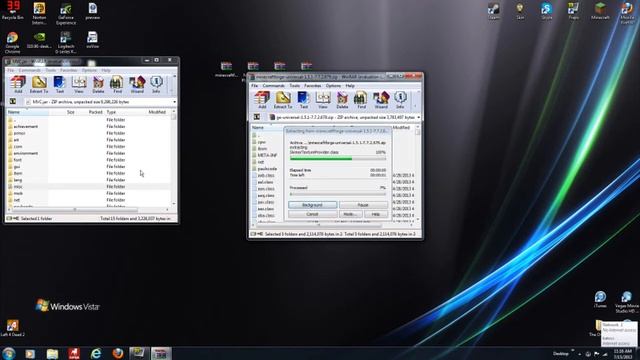Click Help button in extracting dialog
The height and width of the screenshot is (360, 640).
point(376,214)
